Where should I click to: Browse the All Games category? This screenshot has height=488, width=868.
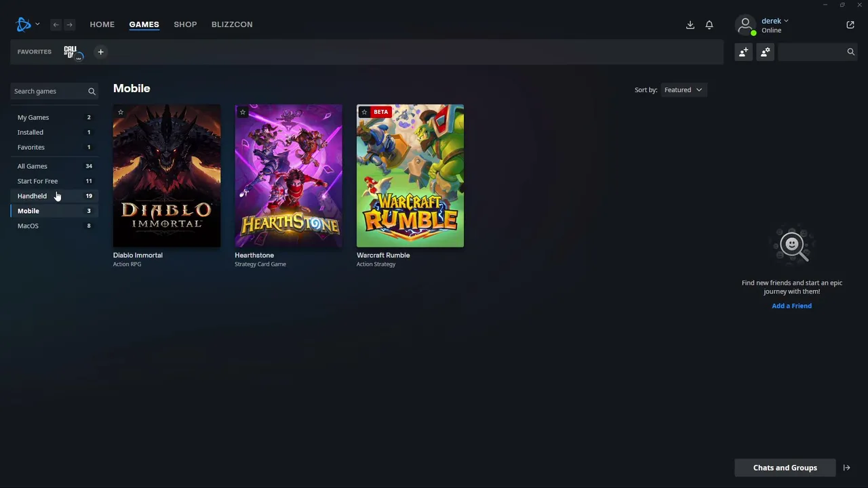pos(54,166)
